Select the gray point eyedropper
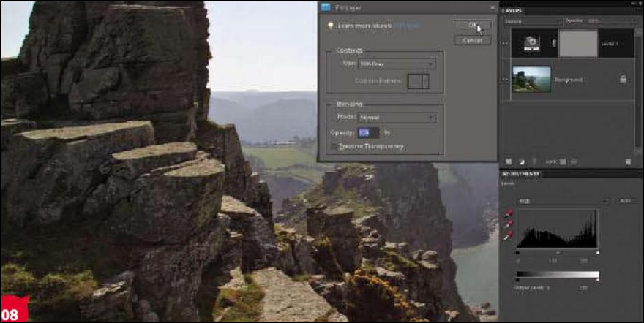Screen dimensions: 644x323 pos(509,224)
